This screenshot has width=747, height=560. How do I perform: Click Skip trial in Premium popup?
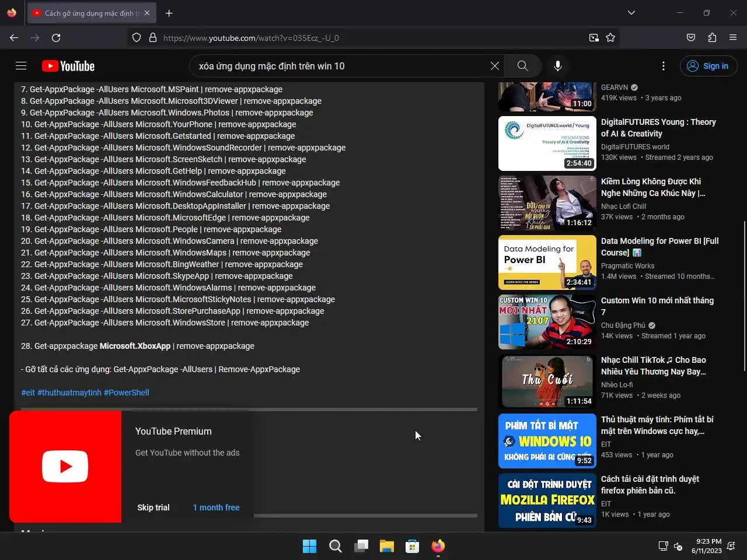pyautogui.click(x=153, y=508)
